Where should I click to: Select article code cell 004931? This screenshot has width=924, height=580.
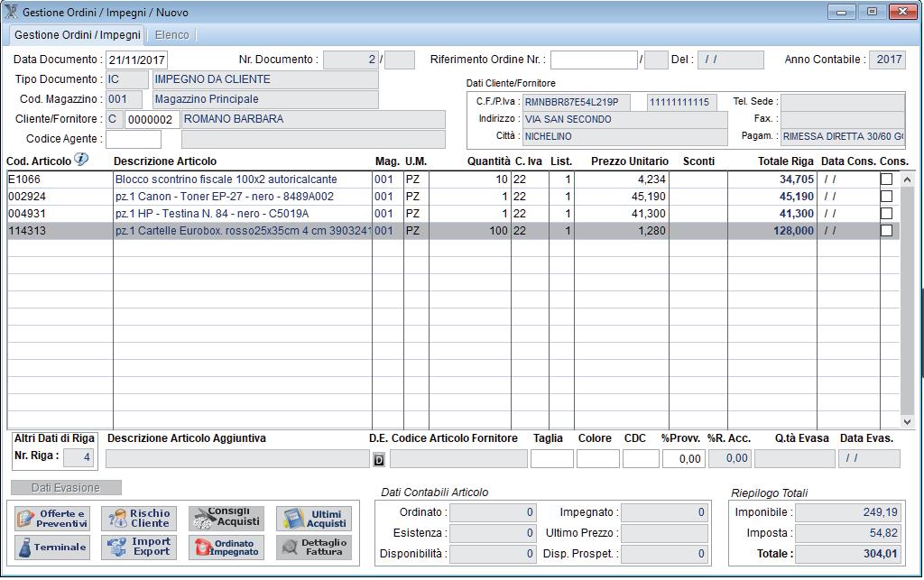60,213
